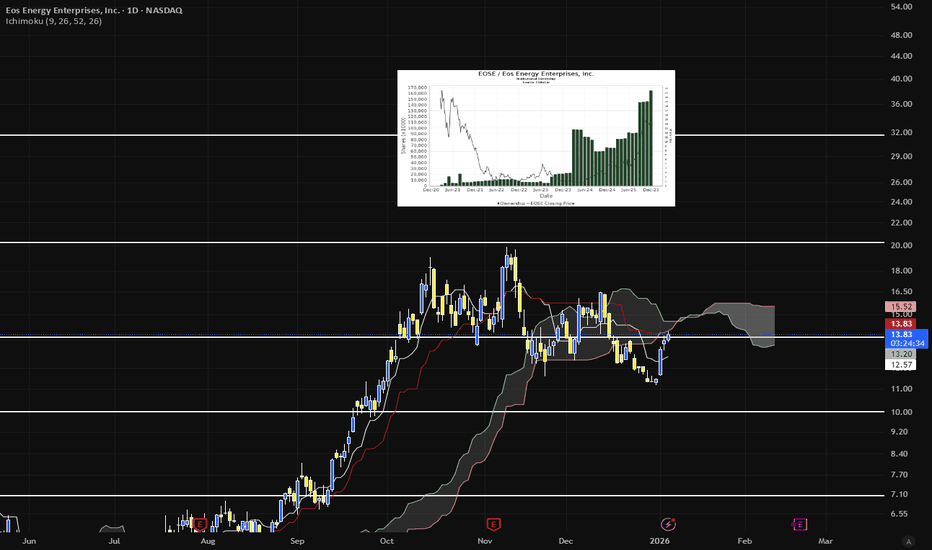Click the 24.00 price axis label

pos(900,202)
